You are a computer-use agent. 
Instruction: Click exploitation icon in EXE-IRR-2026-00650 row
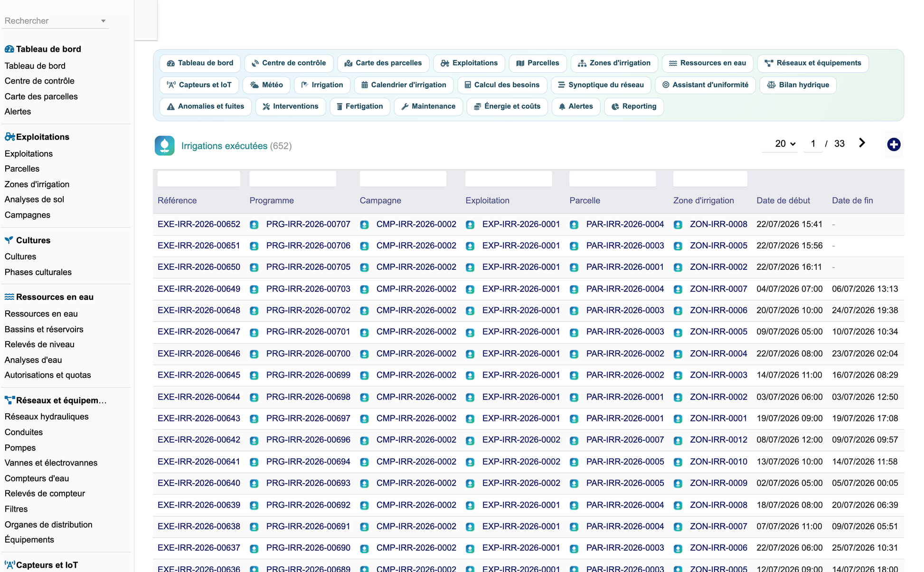[470, 267]
